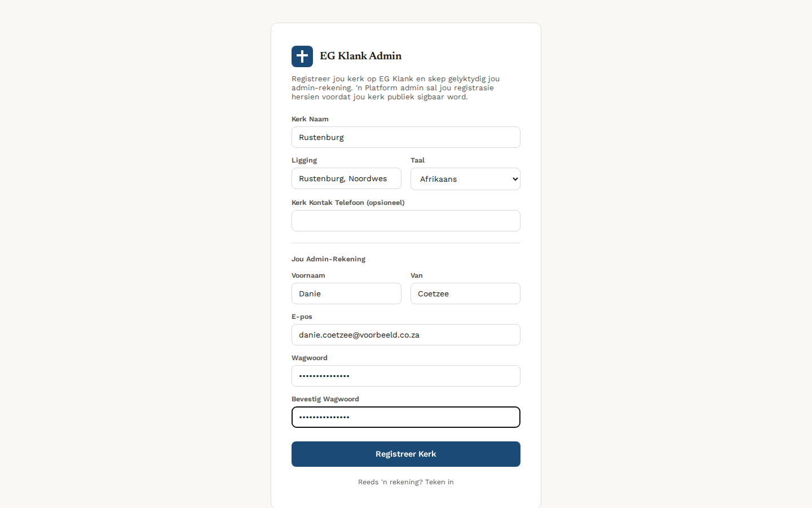Click the empty Kerk Kontak Telefoon field
This screenshot has height=508, width=812.
tap(406, 221)
